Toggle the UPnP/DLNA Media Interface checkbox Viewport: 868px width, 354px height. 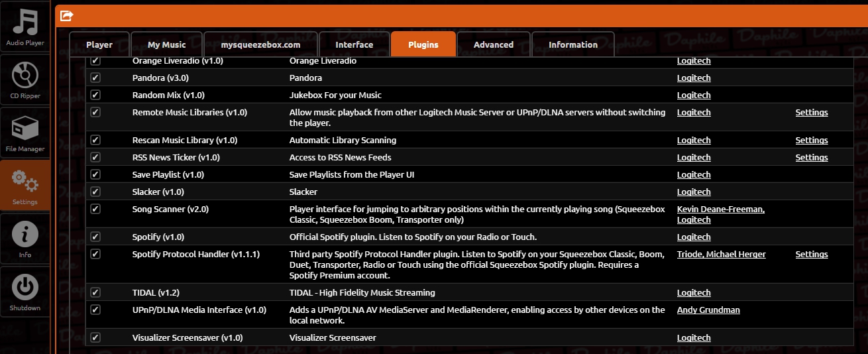(x=95, y=310)
